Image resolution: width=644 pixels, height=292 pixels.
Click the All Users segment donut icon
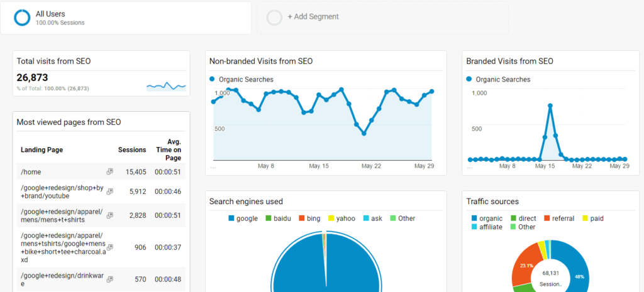23,18
